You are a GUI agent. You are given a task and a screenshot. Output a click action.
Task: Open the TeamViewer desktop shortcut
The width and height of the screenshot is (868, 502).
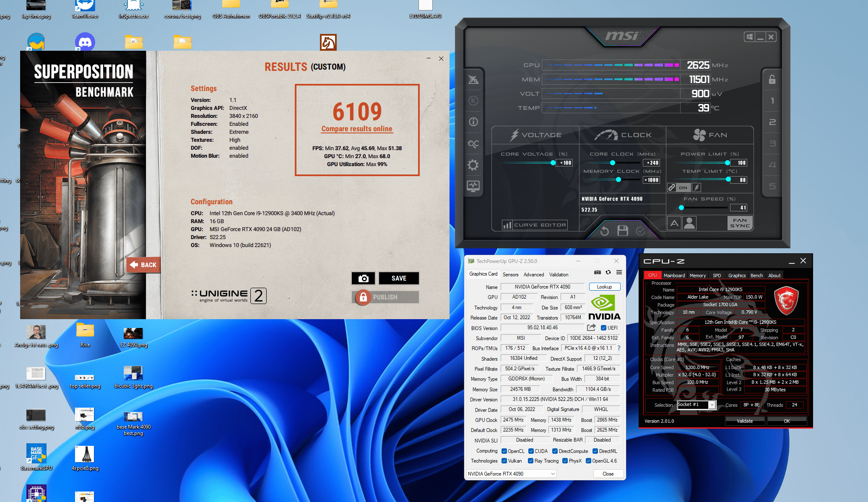pyautogui.click(x=85, y=9)
